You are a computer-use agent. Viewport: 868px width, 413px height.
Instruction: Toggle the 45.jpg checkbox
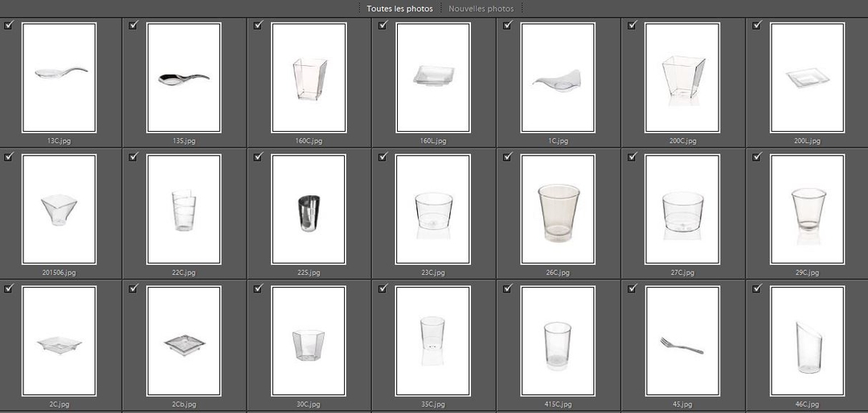pyautogui.click(x=633, y=288)
